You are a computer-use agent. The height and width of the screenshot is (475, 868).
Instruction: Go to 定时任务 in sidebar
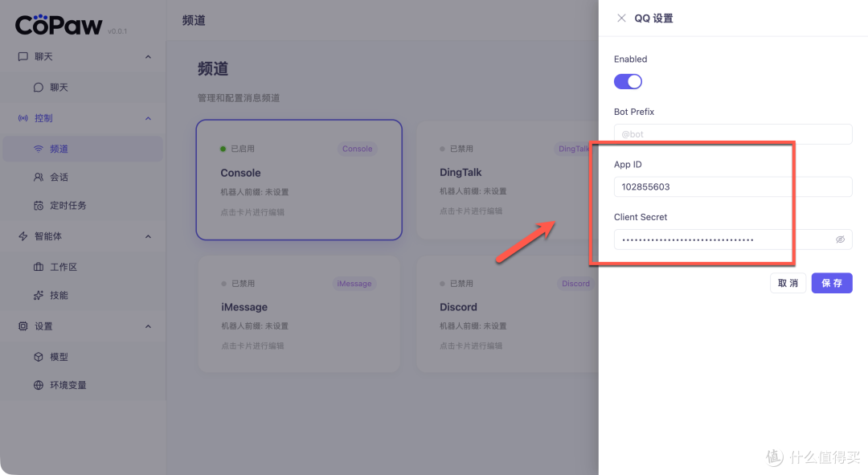pos(83,206)
